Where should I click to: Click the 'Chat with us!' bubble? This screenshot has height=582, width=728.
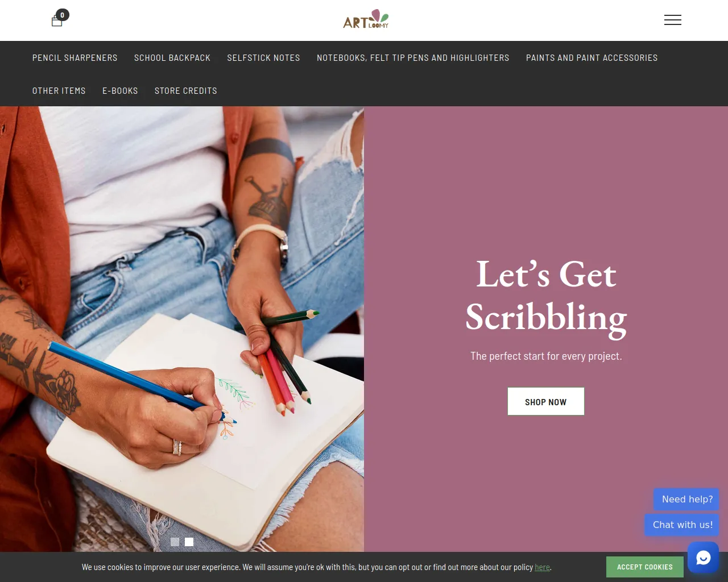(682, 525)
